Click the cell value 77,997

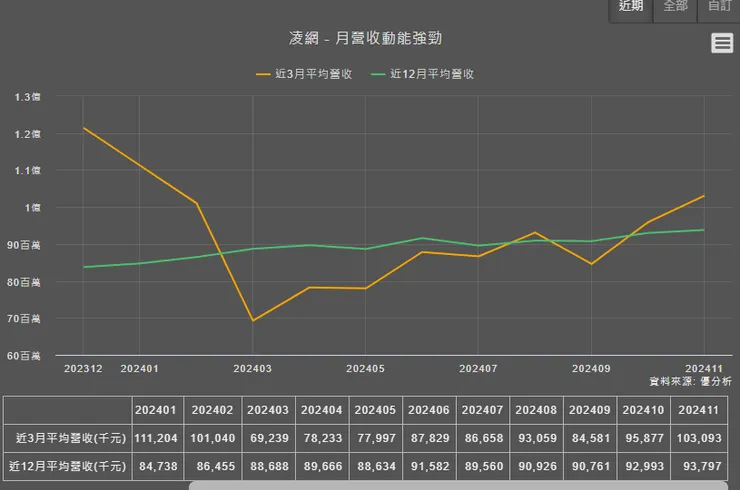[x=377, y=438]
